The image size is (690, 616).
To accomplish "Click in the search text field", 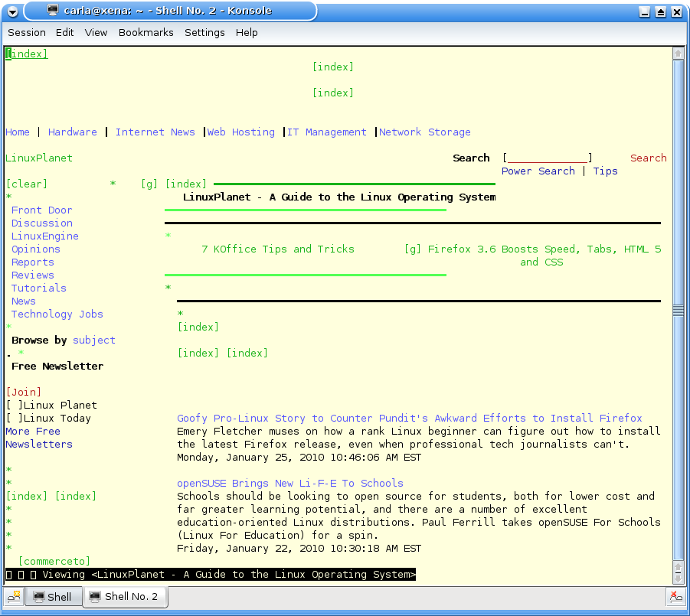I will click(x=548, y=158).
